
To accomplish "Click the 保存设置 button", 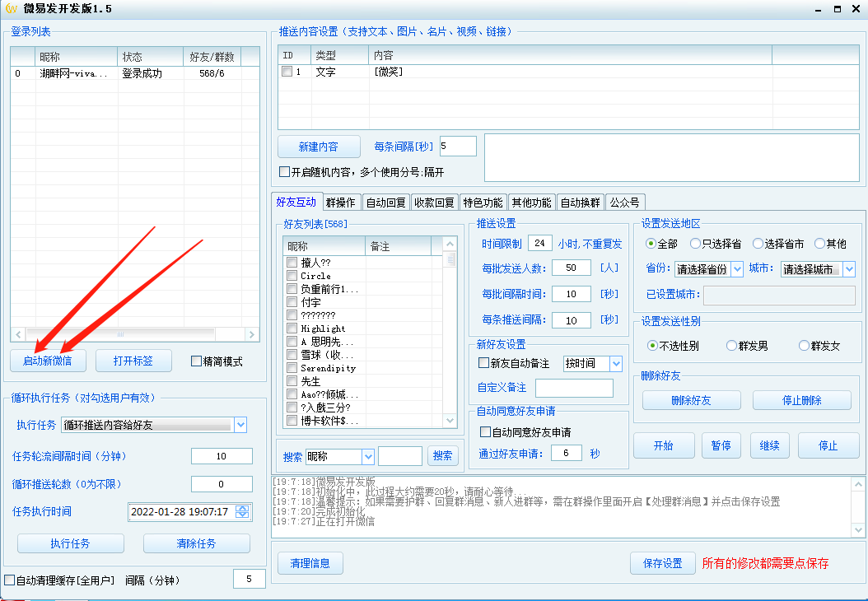I will (663, 563).
